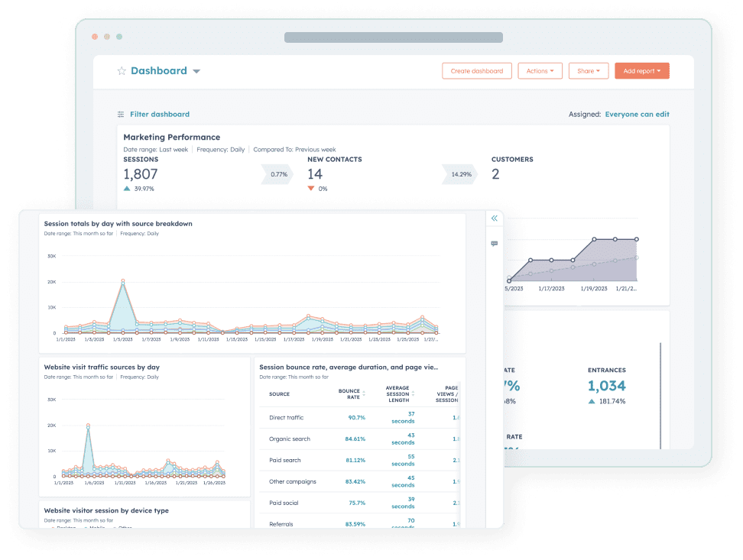Open Session bounce rate report title
Image resolution: width=743 pixels, height=560 pixels.
(x=349, y=367)
